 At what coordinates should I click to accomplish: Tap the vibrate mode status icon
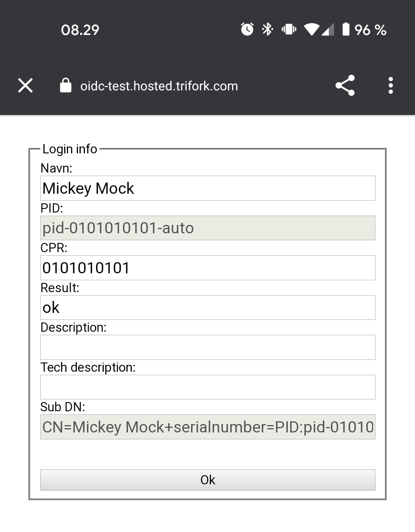click(x=289, y=29)
